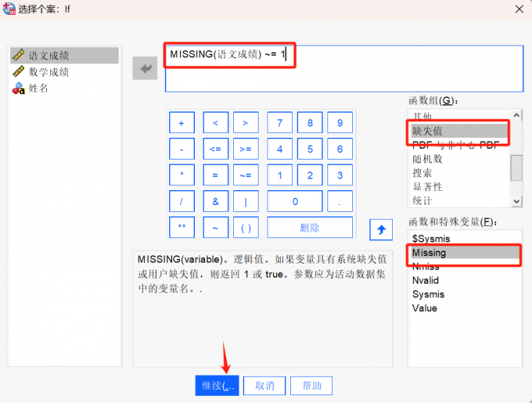The image size is (532, 403).
Task: Insert the equals operator
Action: [215, 175]
